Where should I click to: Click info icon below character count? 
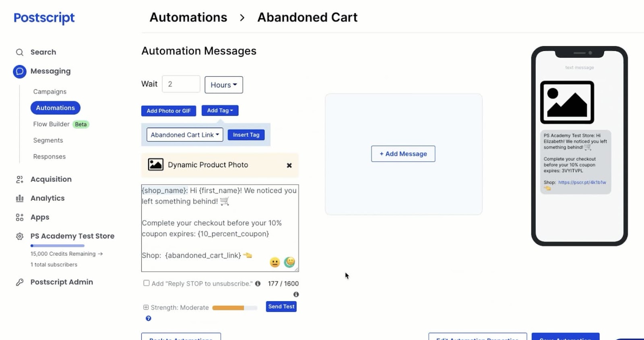[x=296, y=294]
